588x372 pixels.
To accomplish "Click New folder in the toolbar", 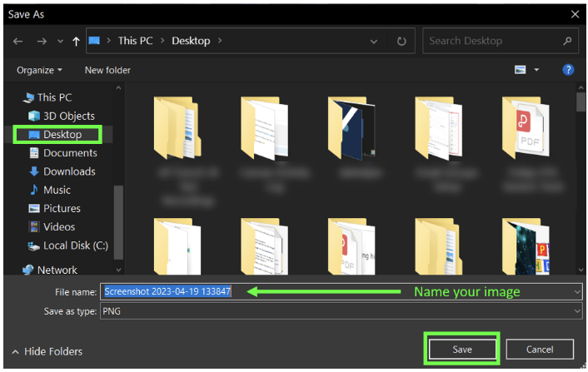I will pyautogui.click(x=107, y=70).
